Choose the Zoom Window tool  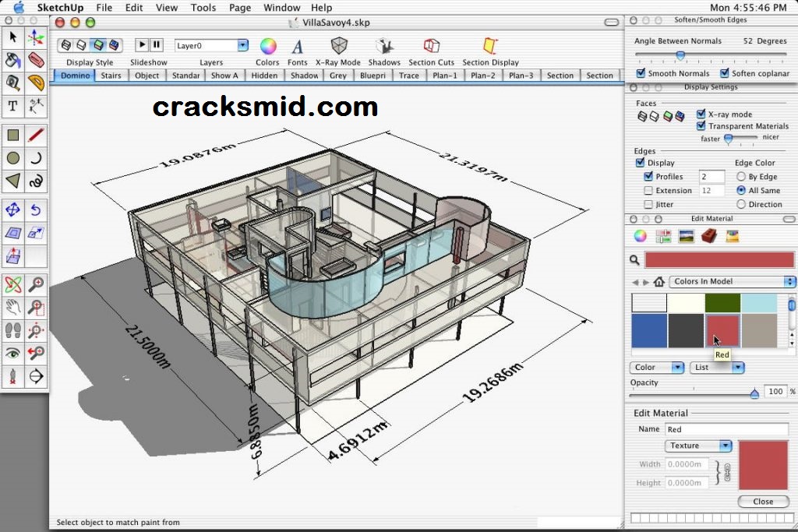pos(36,308)
